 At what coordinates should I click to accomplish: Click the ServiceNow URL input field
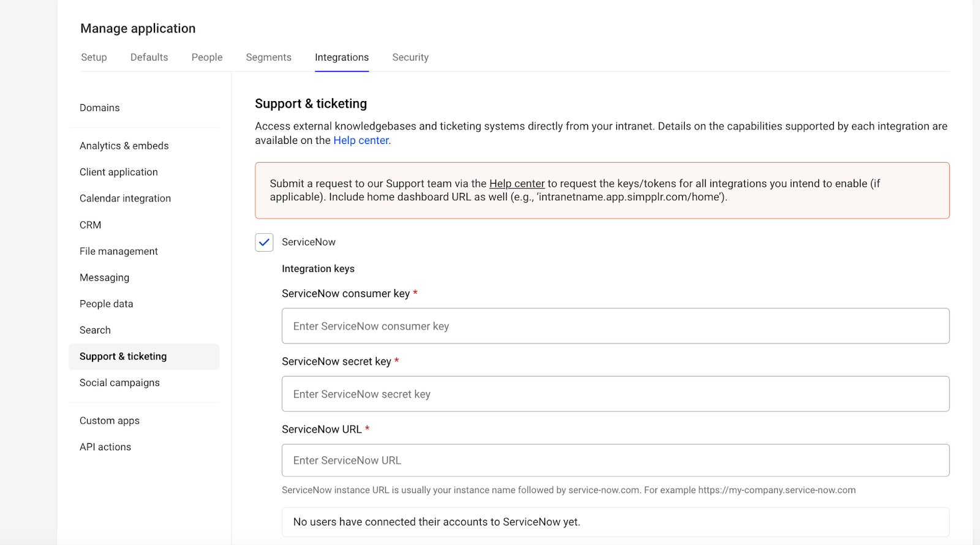pyautogui.click(x=615, y=460)
